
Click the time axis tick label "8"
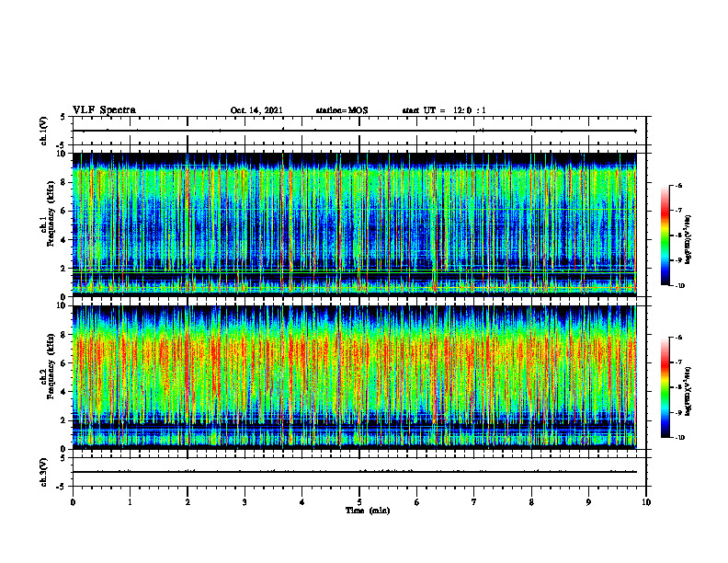pos(531,502)
